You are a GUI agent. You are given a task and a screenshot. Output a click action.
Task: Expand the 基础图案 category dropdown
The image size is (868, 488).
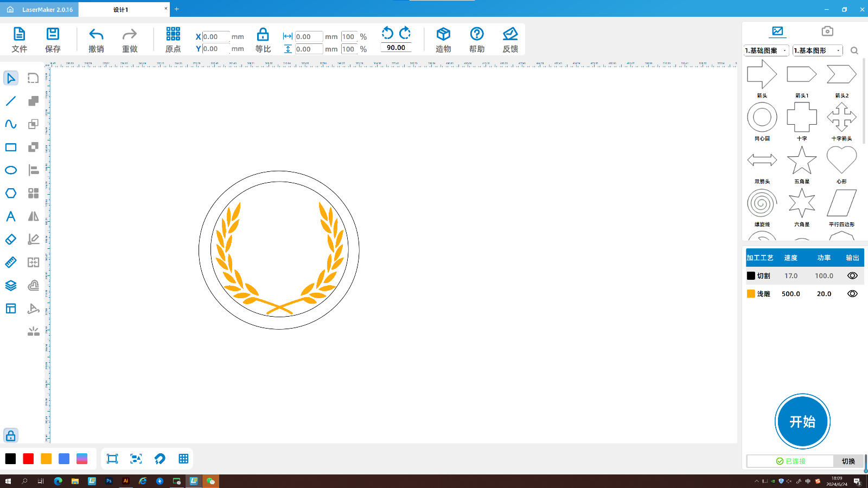point(766,50)
